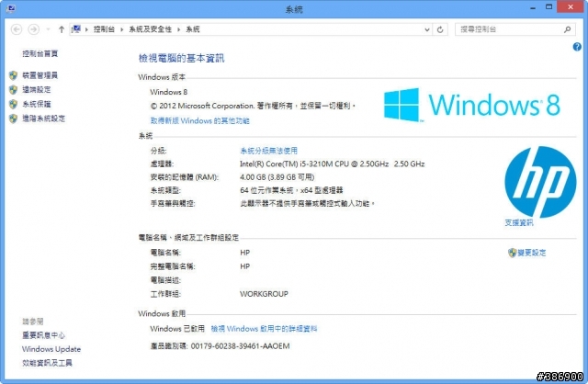
Task: Click shield icon next to 變更設定
Action: pyautogui.click(x=513, y=253)
